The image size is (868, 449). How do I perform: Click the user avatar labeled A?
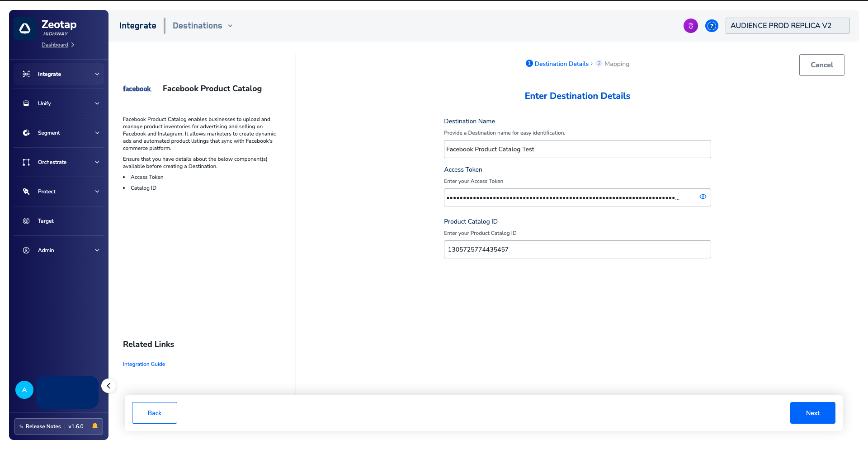click(x=24, y=390)
